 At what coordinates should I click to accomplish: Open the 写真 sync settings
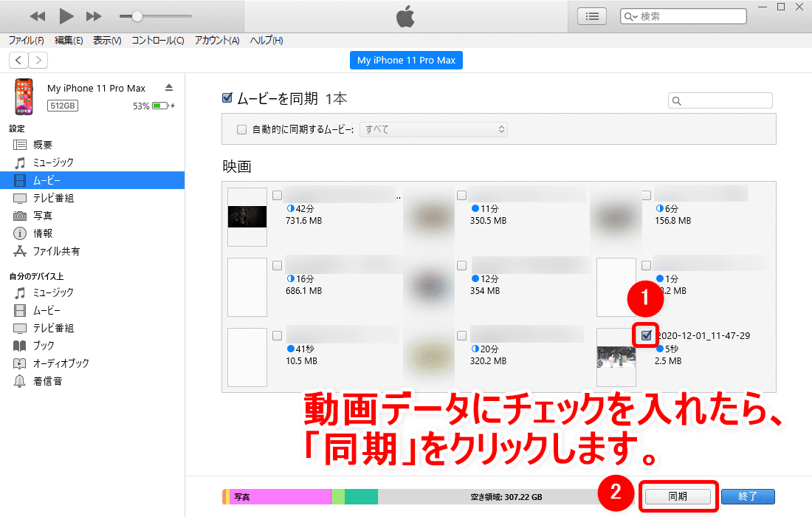tap(43, 215)
